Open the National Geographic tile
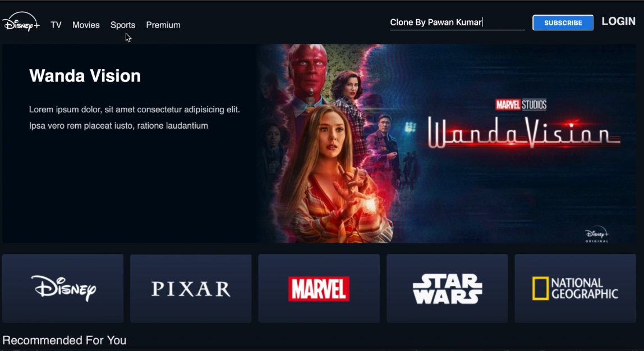 (x=576, y=288)
